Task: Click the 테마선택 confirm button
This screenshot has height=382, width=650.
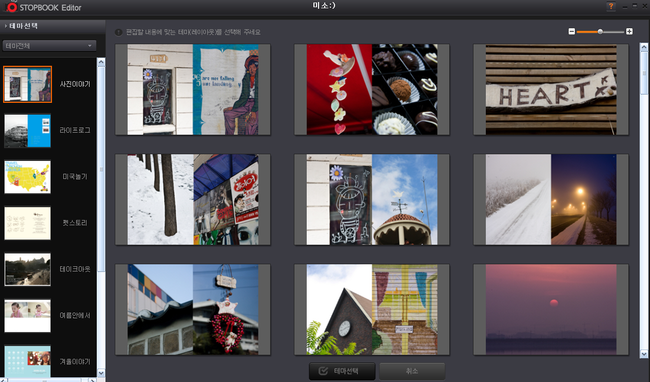Action: pyautogui.click(x=342, y=371)
